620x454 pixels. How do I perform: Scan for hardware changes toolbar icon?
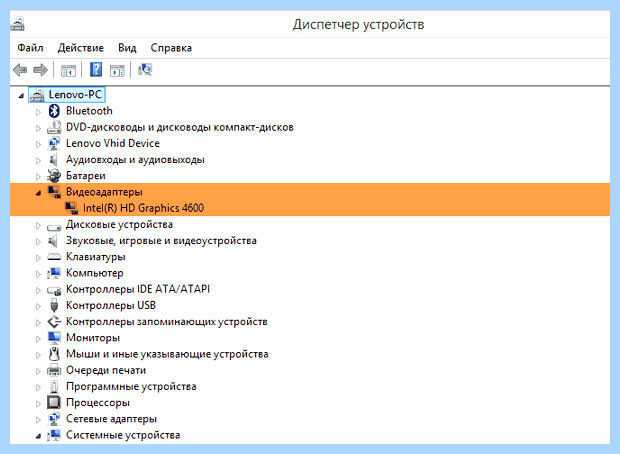(145, 70)
